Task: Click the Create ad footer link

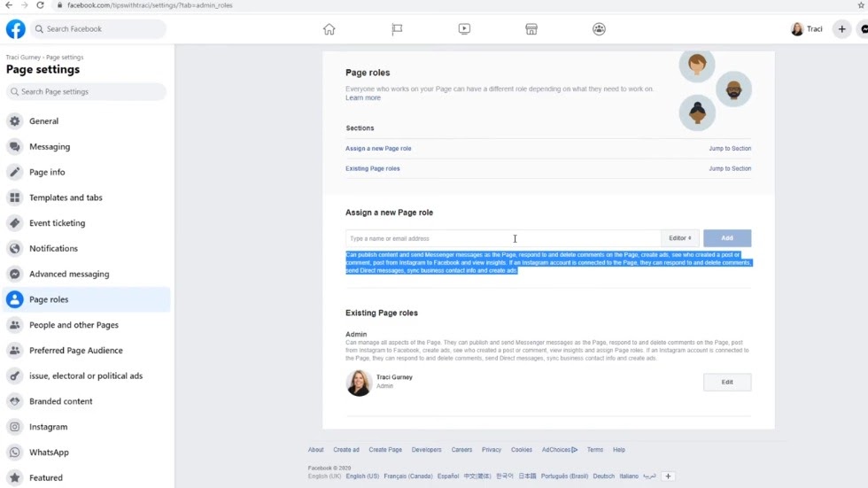Action: click(x=346, y=450)
